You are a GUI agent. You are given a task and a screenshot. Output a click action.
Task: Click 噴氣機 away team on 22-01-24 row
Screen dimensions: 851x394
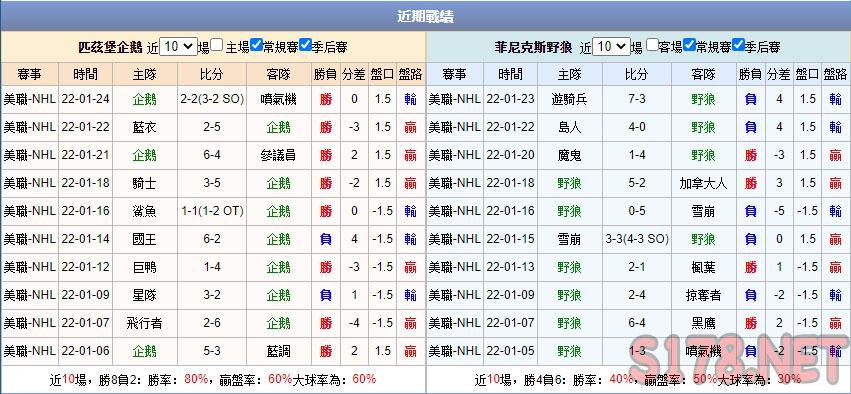pyautogui.click(x=278, y=99)
